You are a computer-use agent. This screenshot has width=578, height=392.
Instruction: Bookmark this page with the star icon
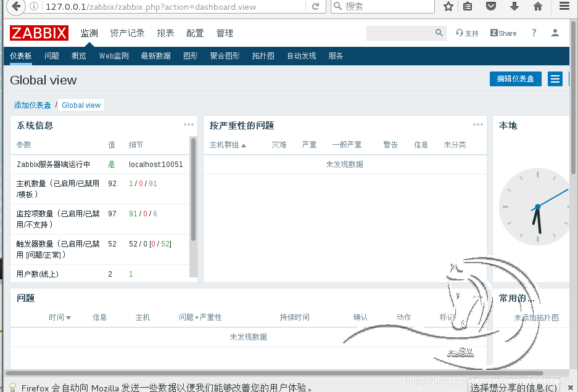click(448, 6)
